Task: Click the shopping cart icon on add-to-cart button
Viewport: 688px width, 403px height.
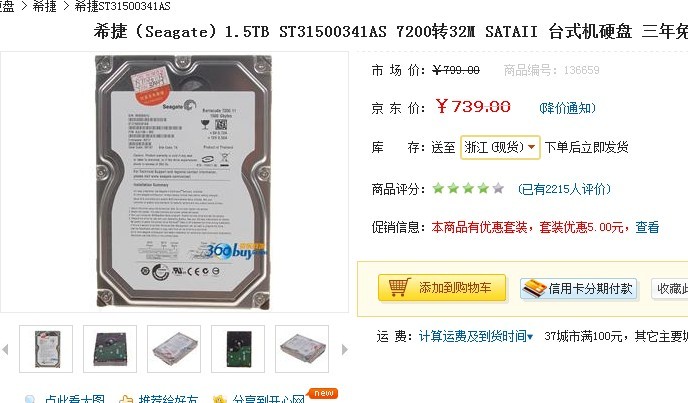Action: click(399, 288)
